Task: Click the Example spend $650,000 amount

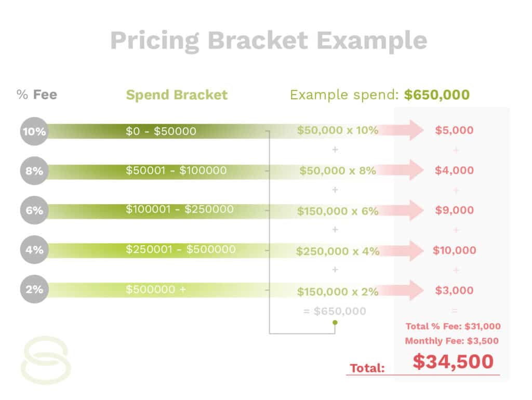Action: tap(436, 95)
